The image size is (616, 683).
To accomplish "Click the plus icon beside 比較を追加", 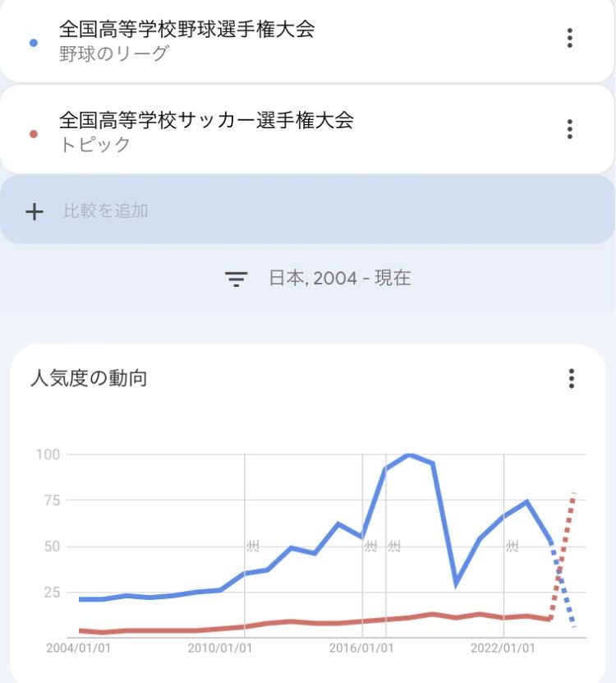I will tap(34, 212).
